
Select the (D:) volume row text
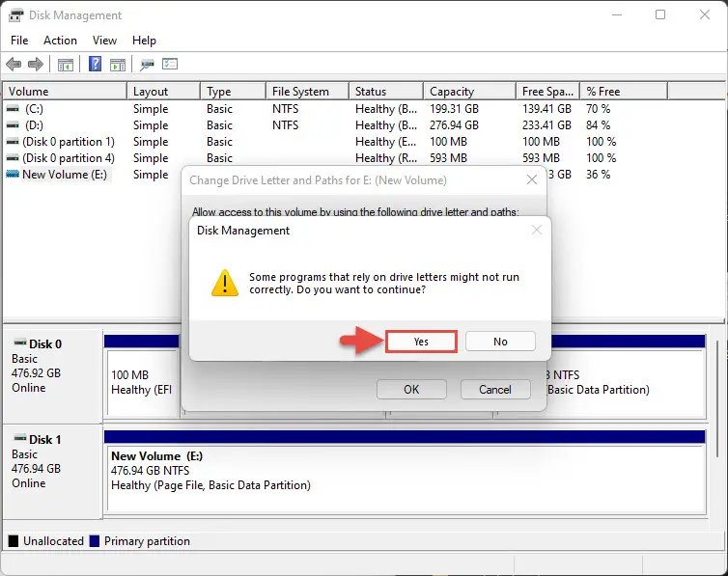[34, 125]
